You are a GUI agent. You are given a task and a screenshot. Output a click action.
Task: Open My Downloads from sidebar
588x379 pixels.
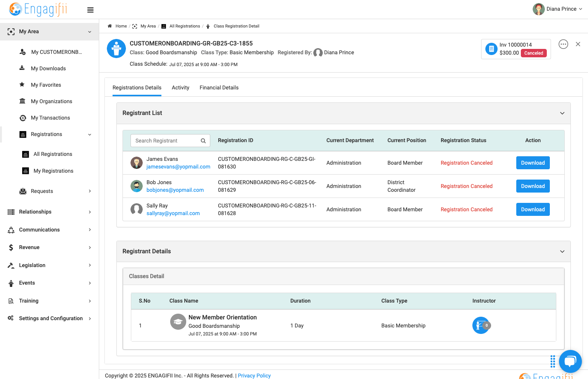point(48,68)
